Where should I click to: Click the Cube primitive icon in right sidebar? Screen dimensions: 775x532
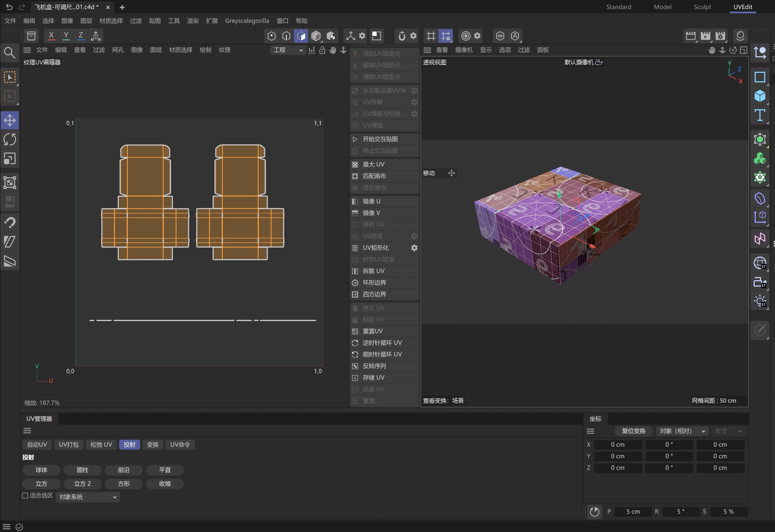(760, 96)
